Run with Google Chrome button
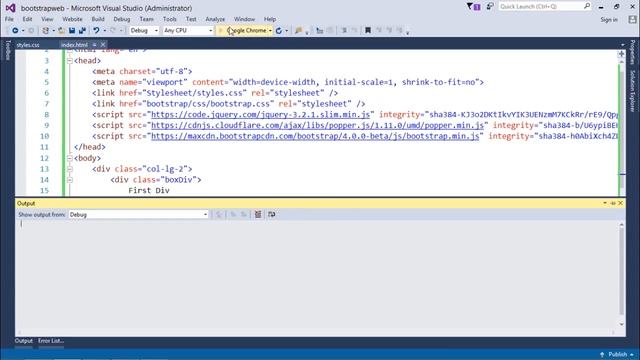 click(x=243, y=31)
